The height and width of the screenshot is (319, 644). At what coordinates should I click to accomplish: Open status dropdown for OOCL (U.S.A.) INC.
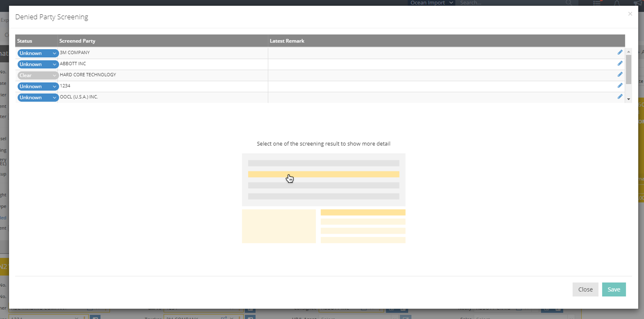click(38, 98)
